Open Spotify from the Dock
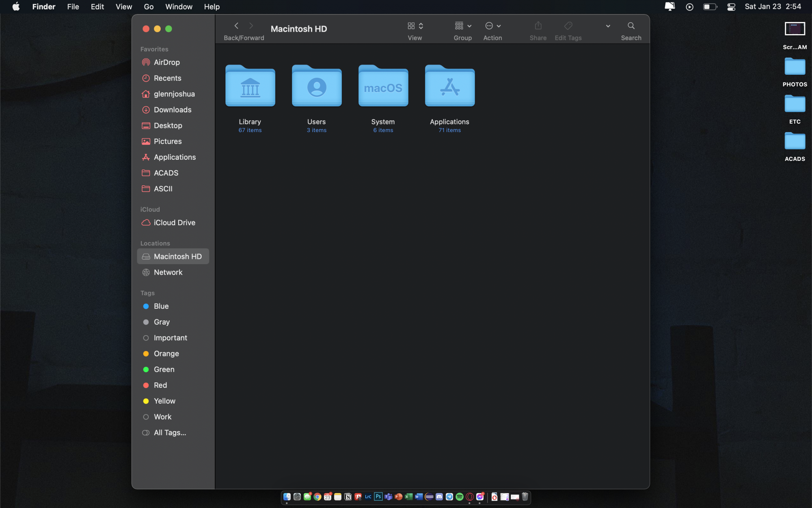This screenshot has width=812, height=508. tap(460, 497)
